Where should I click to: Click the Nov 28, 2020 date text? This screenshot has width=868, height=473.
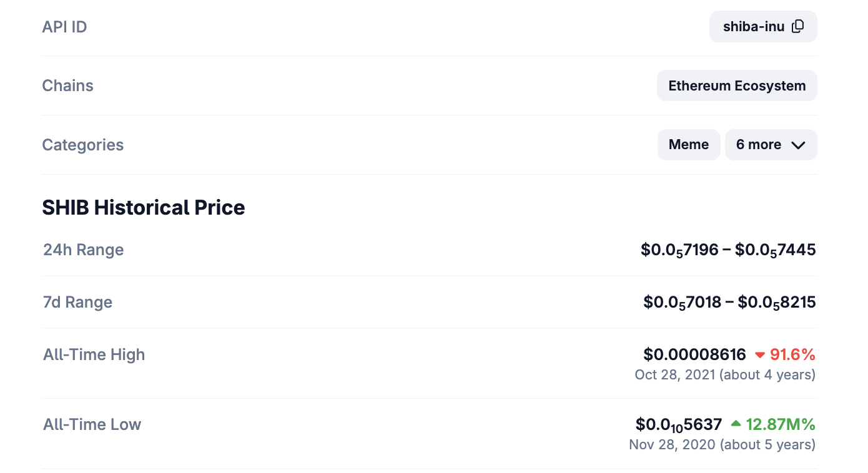pyautogui.click(x=672, y=444)
